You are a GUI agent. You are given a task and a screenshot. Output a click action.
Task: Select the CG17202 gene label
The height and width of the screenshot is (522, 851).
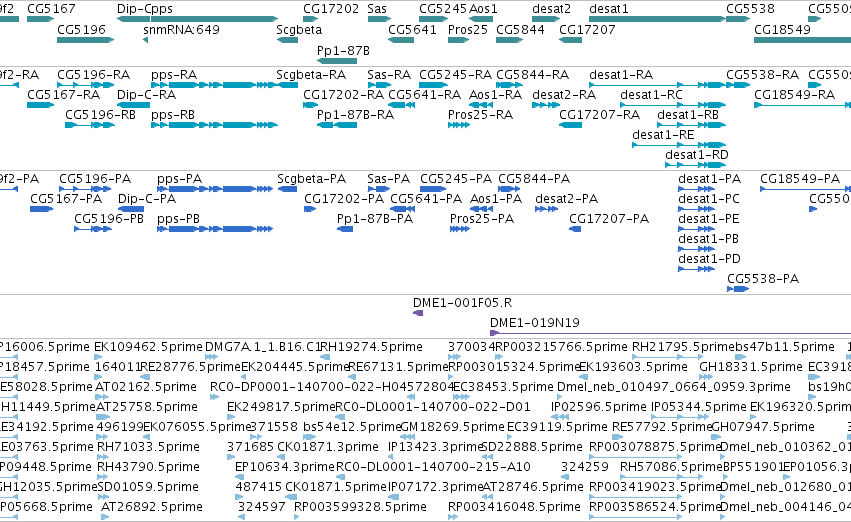point(331,9)
